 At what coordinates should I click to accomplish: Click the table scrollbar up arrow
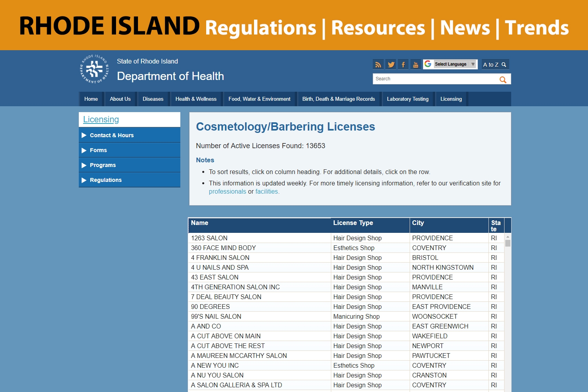[x=508, y=237]
